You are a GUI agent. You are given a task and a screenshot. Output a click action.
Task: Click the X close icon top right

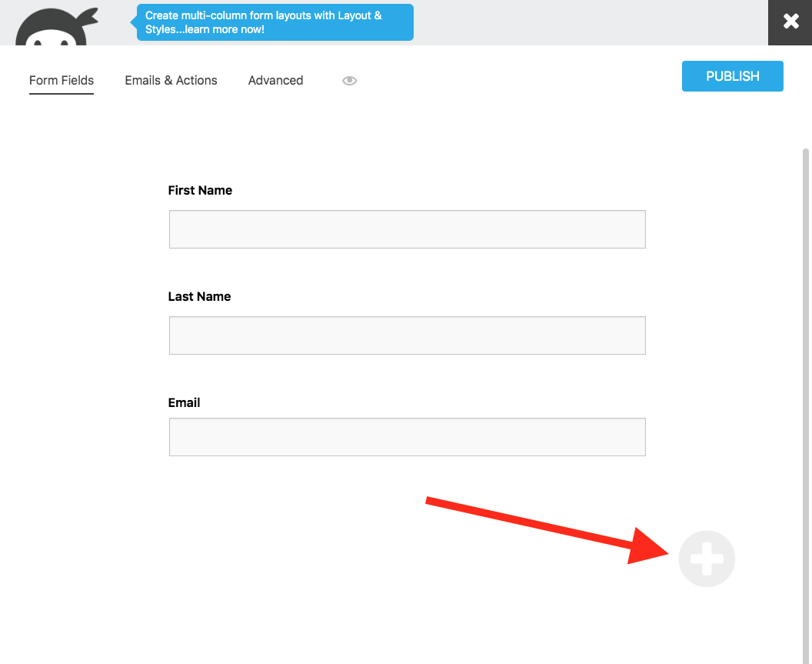pos(790,22)
